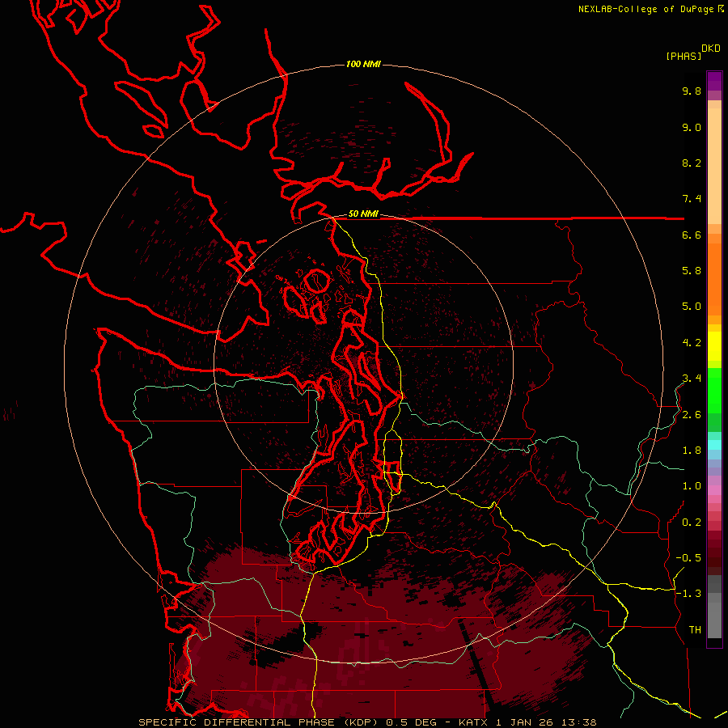The height and width of the screenshot is (728, 728).
Task: Click the 7.4 value on the scale
Action: (x=692, y=199)
